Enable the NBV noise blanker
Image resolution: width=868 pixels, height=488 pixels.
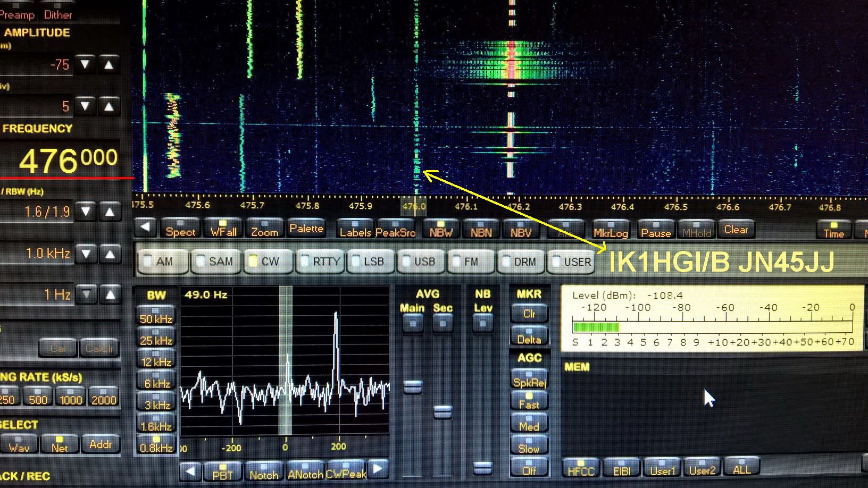tap(521, 229)
